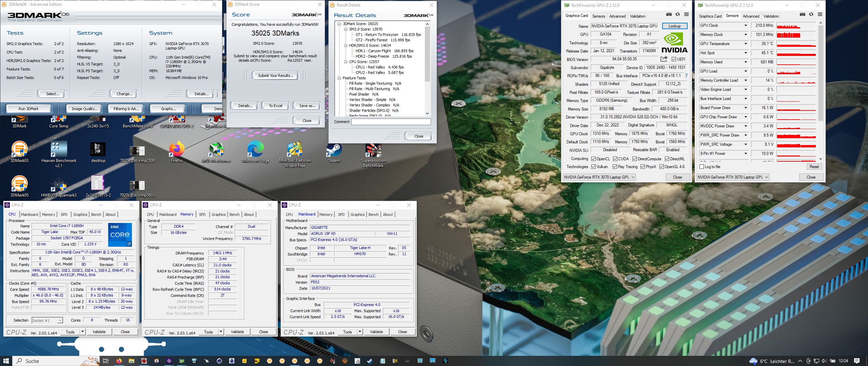The image size is (868, 366).
Task: Open SPD tab in CPU-Z Memory window
Action: 202,214
